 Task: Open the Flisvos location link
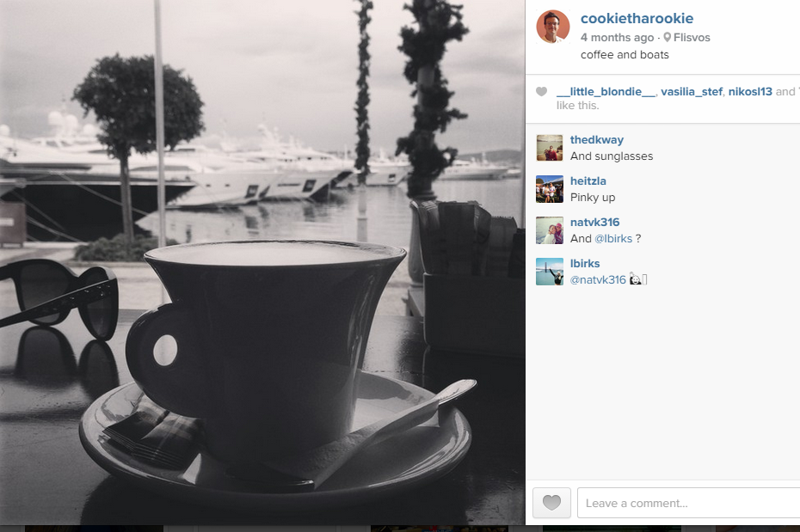click(x=692, y=37)
